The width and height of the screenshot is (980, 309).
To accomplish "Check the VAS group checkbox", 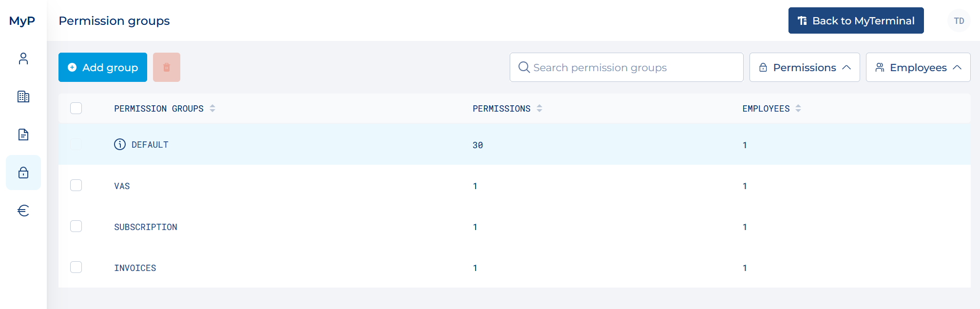I will (76, 185).
